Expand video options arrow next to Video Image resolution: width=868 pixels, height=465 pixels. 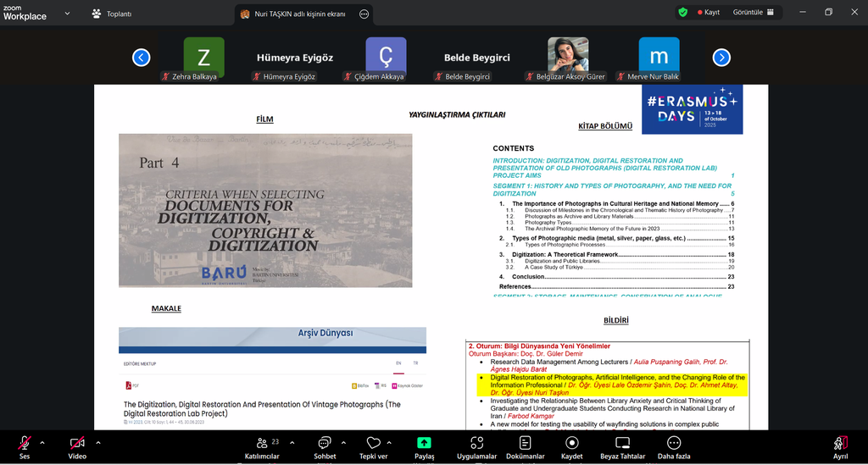click(x=98, y=442)
